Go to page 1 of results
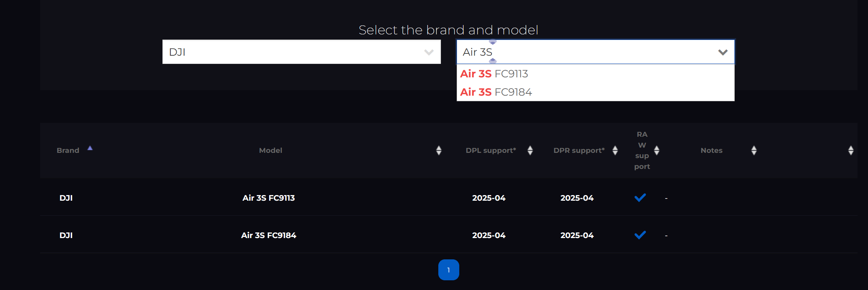The image size is (868, 290). pyautogui.click(x=448, y=270)
